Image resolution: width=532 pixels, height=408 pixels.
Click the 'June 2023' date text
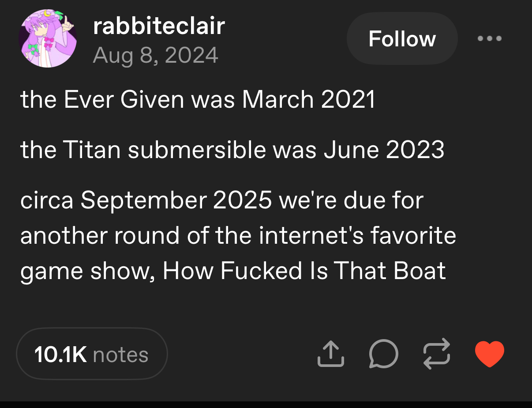pos(384,150)
